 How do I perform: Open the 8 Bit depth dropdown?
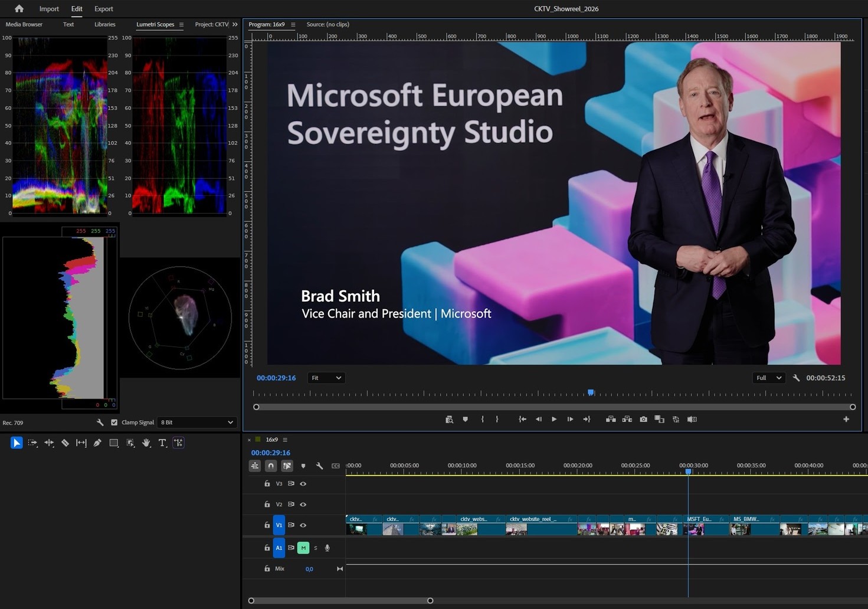(197, 423)
